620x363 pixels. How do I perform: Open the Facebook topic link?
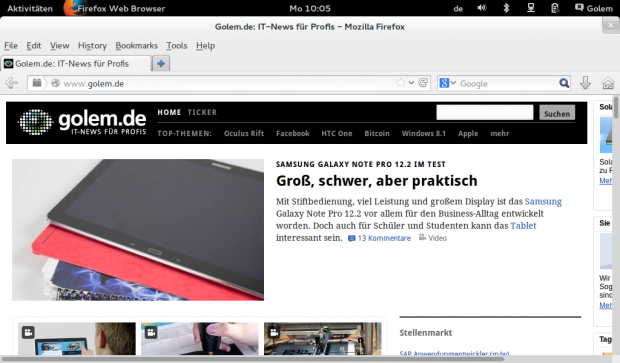tap(293, 133)
